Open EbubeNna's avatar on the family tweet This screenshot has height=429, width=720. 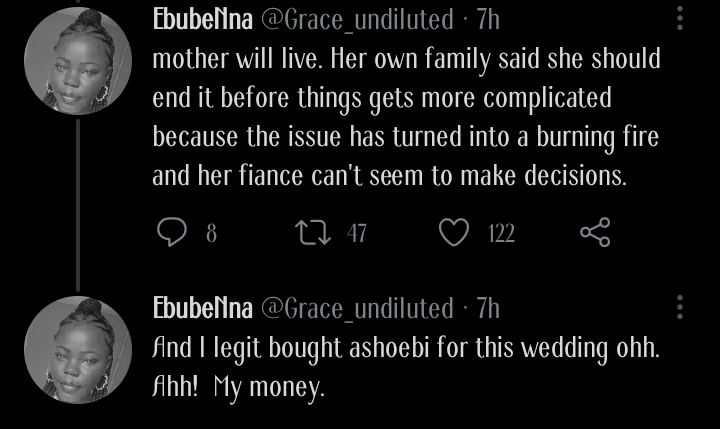tap(78, 61)
